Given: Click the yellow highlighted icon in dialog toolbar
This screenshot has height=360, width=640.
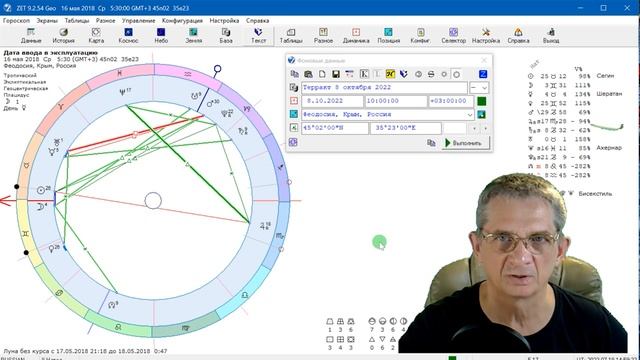Looking at the screenshot, I should 390,74.
